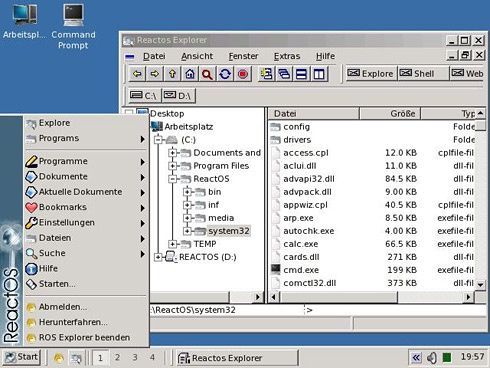Click the Start button
Screen dimensions: 490x368
click(21, 358)
